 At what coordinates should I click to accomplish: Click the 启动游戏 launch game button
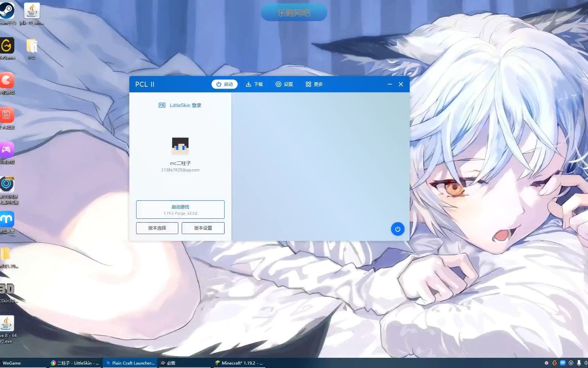pos(180,210)
